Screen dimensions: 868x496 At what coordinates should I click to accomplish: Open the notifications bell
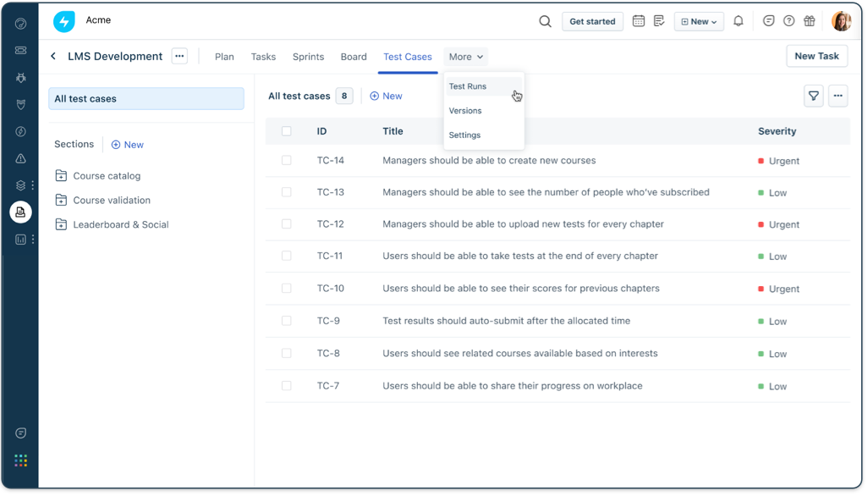(x=738, y=20)
